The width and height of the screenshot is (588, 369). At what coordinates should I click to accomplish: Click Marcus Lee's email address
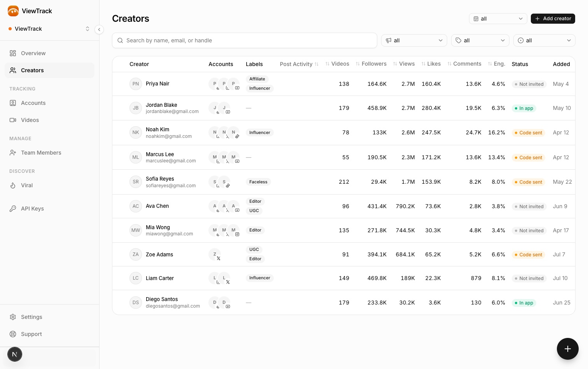[x=171, y=161]
